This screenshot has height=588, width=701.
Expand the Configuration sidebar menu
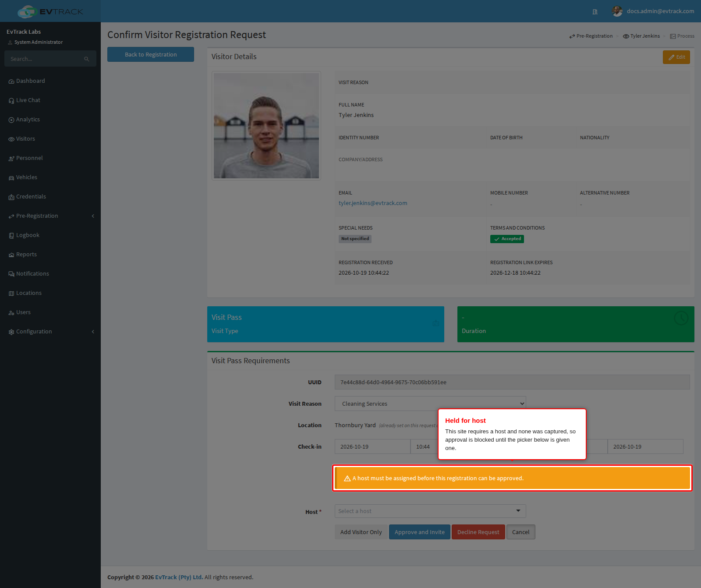coord(50,332)
